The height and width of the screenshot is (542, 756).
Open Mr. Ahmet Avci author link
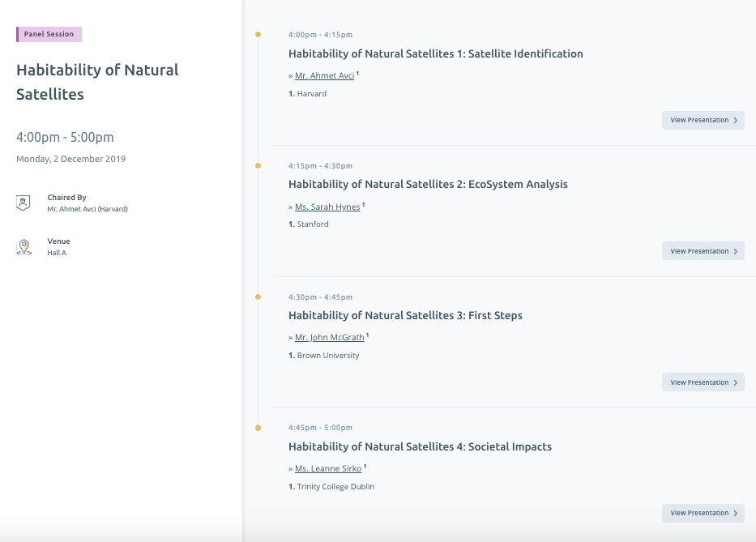tap(324, 75)
